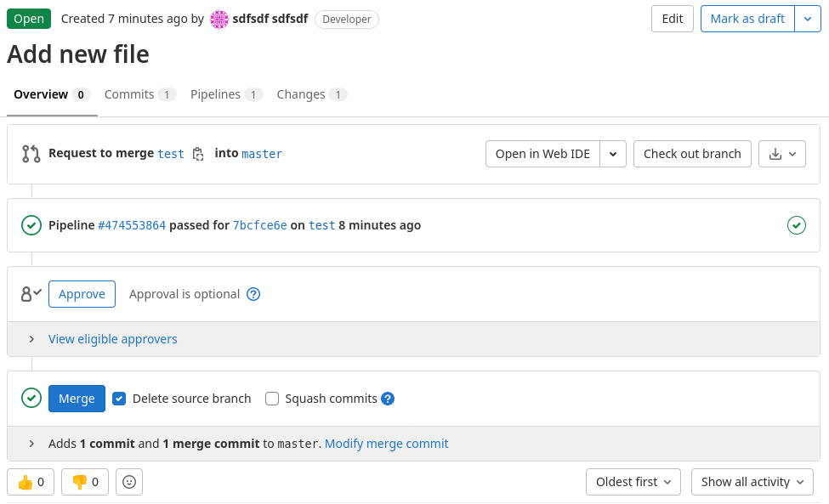Open the add emoji reaction picker
This screenshot has width=829, height=504.
click(129, 482)
